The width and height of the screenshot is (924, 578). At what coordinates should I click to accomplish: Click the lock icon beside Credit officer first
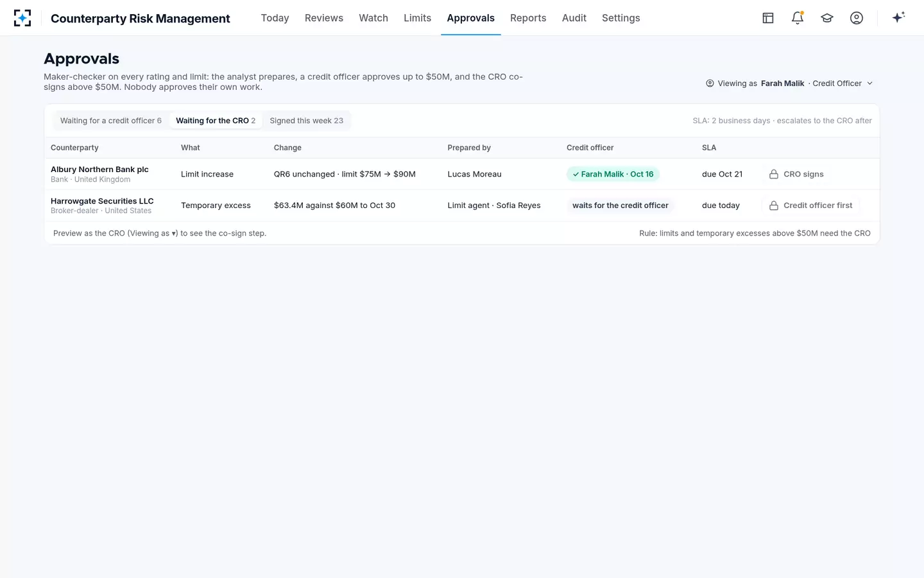click(x=774, y=206)
